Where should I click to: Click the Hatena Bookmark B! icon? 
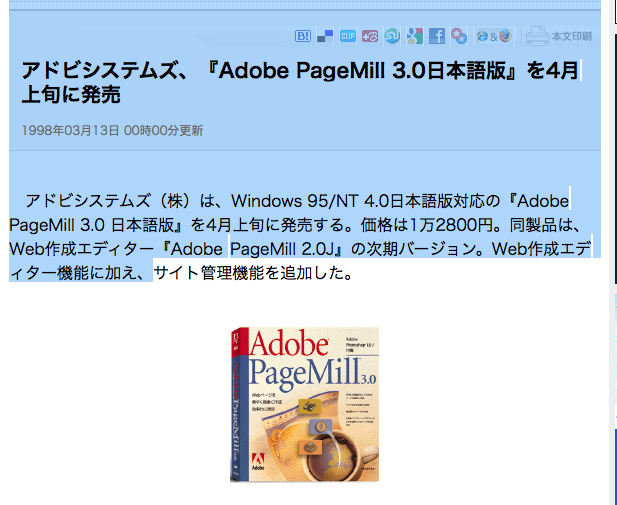(303, 36)
